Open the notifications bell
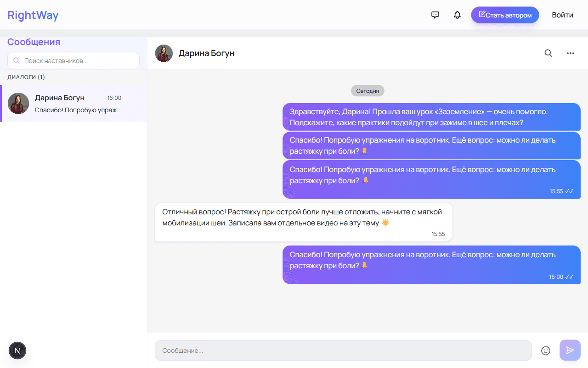The height and width of the screenshot is (368, 588). click(457, 15)
